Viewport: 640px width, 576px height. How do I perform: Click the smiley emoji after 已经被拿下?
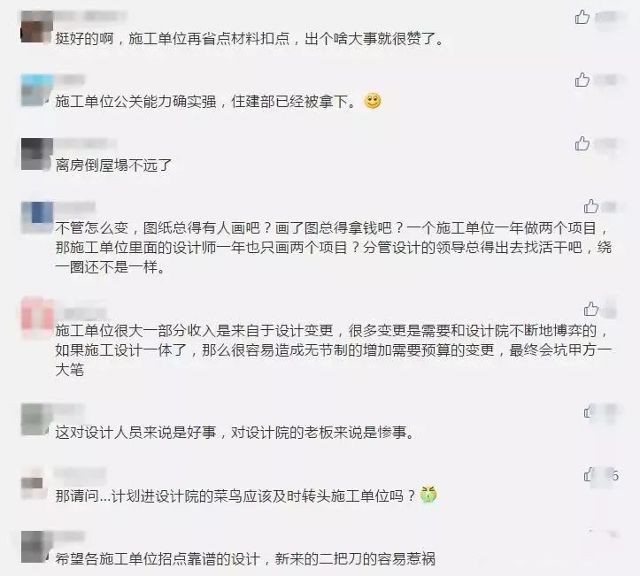pyautogui.click(x=372, y=100)
